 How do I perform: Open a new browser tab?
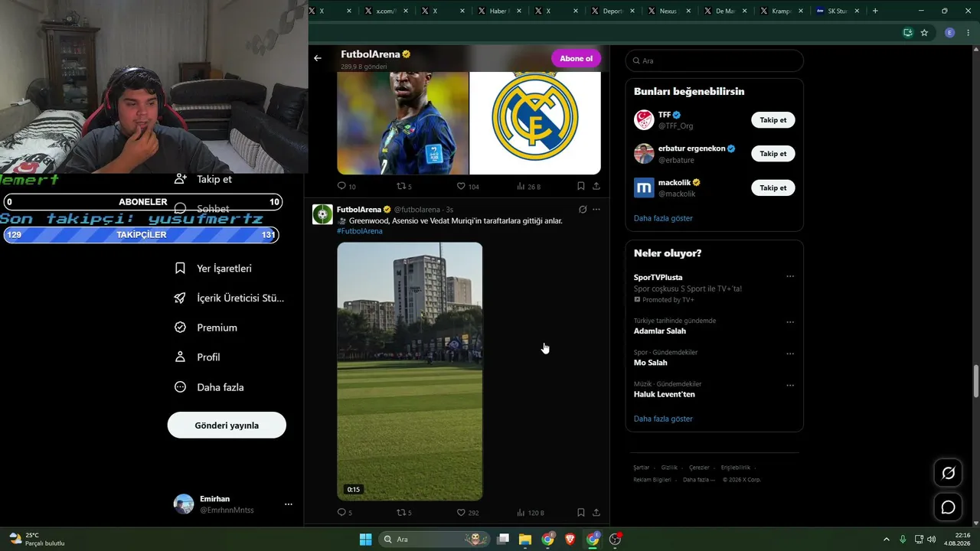(875, 11)
